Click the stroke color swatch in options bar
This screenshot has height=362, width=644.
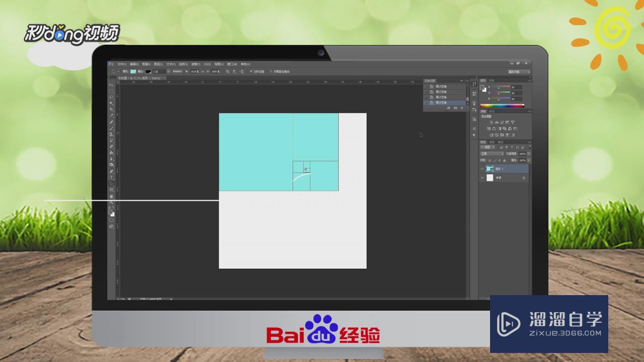point(148,71)
